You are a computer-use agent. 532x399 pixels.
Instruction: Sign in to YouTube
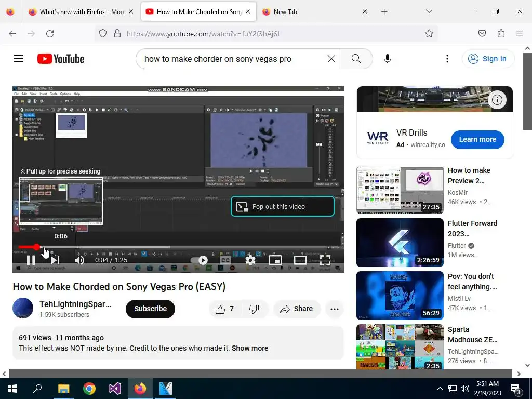pos(488,59)
